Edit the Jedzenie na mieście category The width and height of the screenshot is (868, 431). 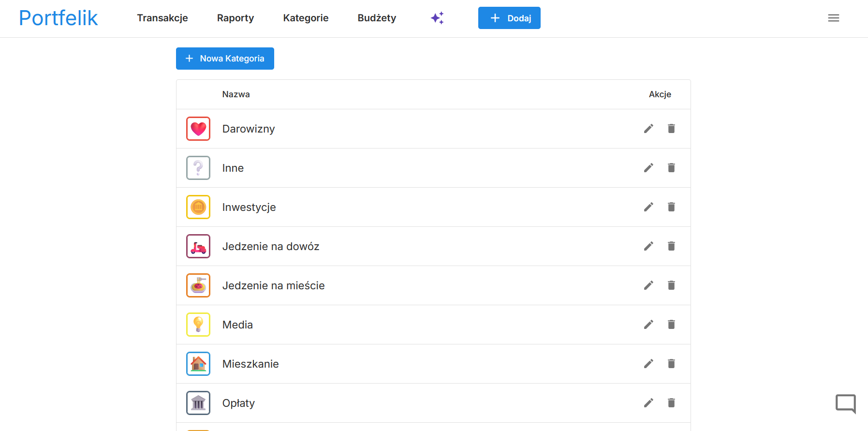point(648,285)
